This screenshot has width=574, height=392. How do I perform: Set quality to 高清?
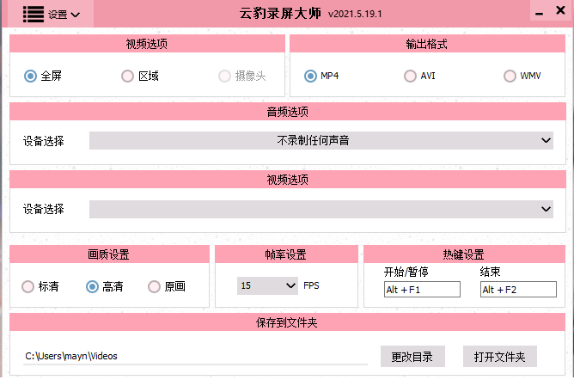pos(105,286)
